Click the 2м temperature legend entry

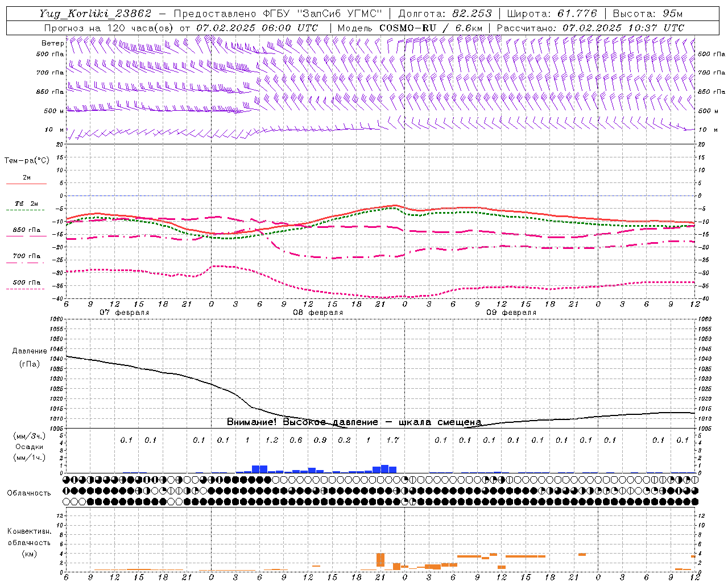click(27, 178)
